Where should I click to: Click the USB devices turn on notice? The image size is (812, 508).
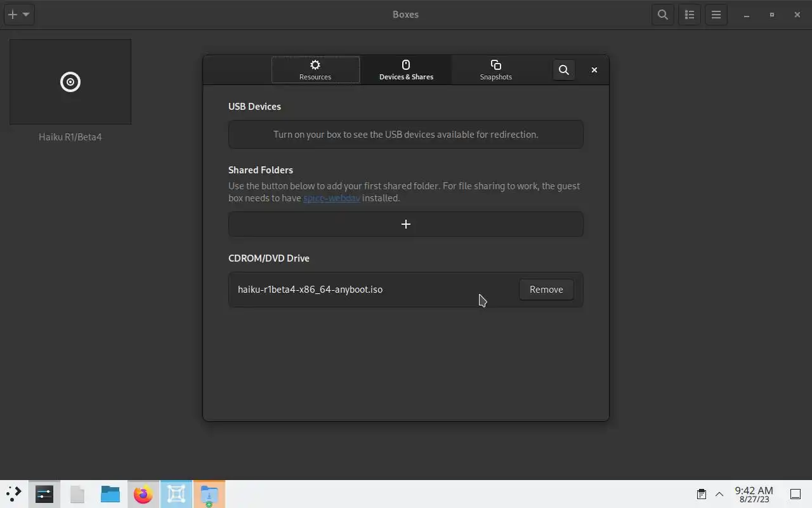406,135
